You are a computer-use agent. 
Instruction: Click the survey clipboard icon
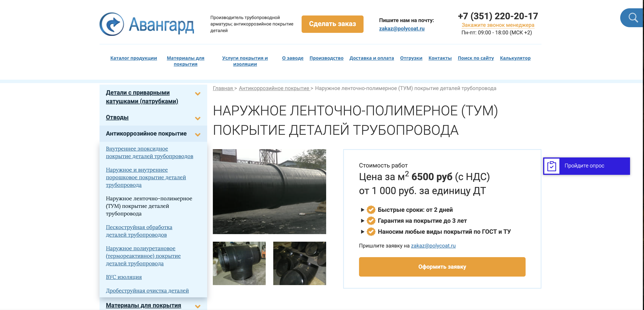[x=551, y=166]
